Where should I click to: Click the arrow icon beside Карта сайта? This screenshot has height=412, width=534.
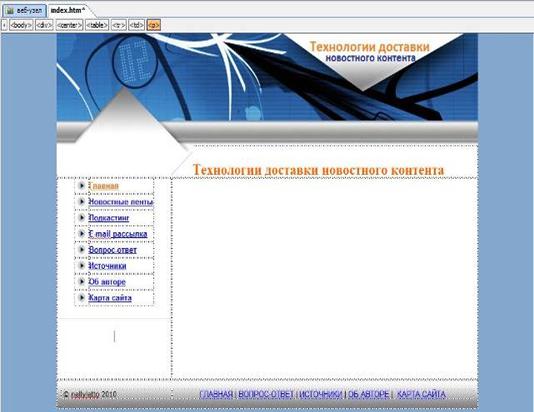[81, 298]
